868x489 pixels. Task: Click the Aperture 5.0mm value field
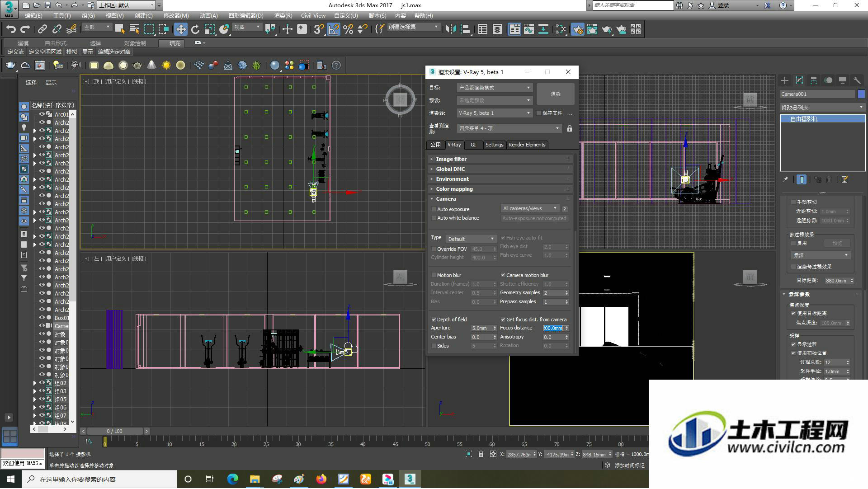481,329
